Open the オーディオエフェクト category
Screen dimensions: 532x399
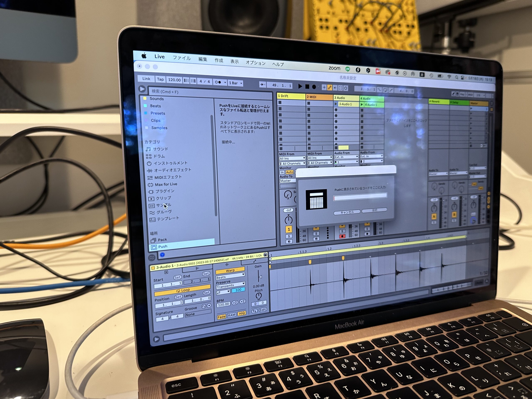click(169, 170)
